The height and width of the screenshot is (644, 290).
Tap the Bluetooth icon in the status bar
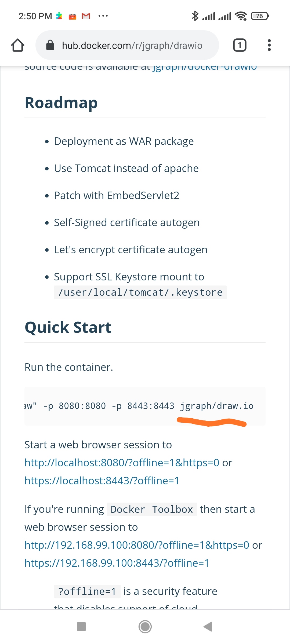pos(195,16)
